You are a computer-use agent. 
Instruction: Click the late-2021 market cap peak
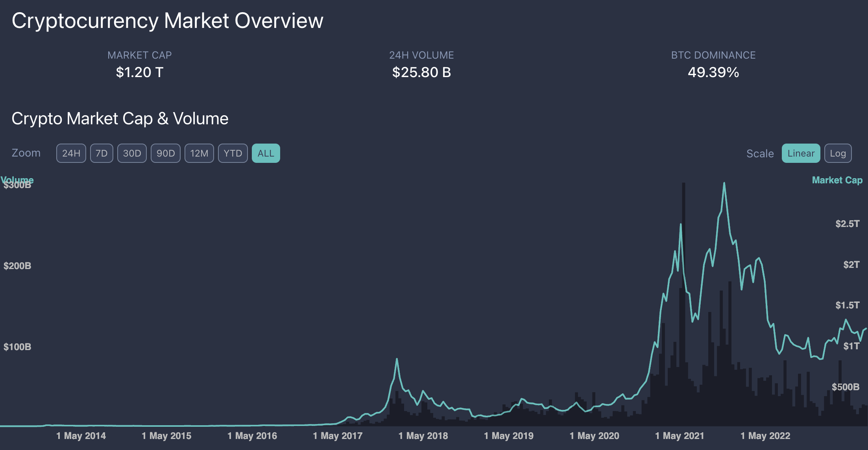click(724, 183)
